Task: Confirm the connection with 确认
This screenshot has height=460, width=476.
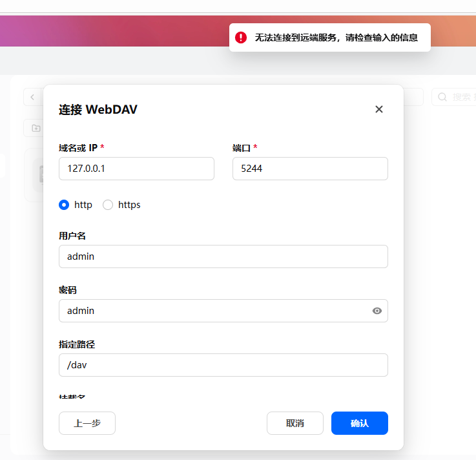Action: pos(360,423)
